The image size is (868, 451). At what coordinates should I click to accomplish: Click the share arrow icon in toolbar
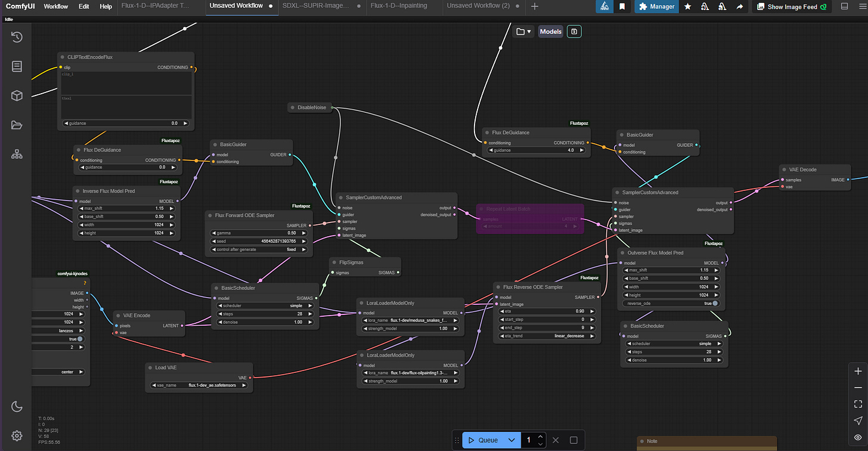740,7
